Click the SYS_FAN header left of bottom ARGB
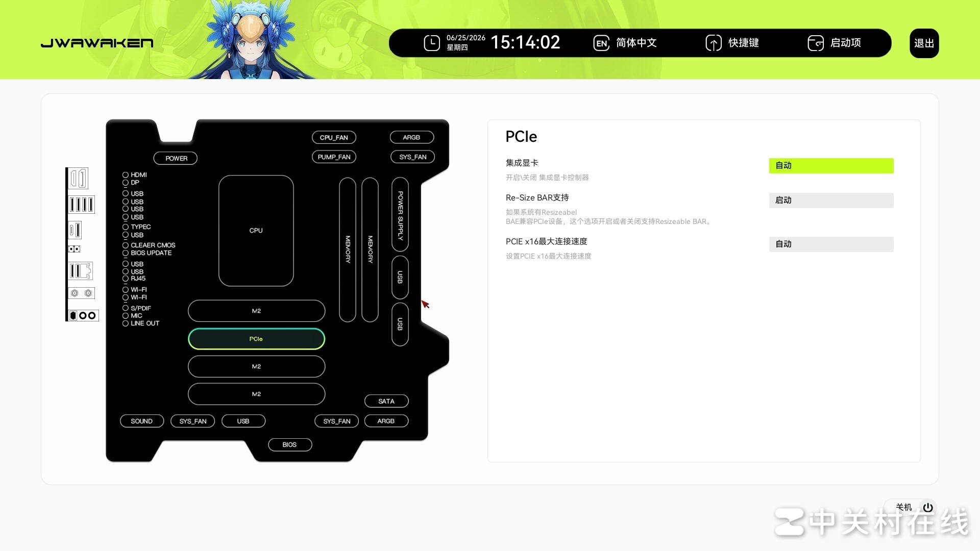This screenshot has height=551, width=980. point(337,421)
